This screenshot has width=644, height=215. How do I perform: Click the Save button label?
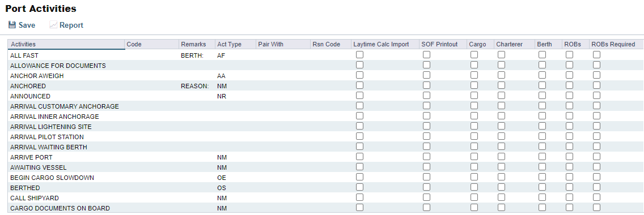point(27,25)
